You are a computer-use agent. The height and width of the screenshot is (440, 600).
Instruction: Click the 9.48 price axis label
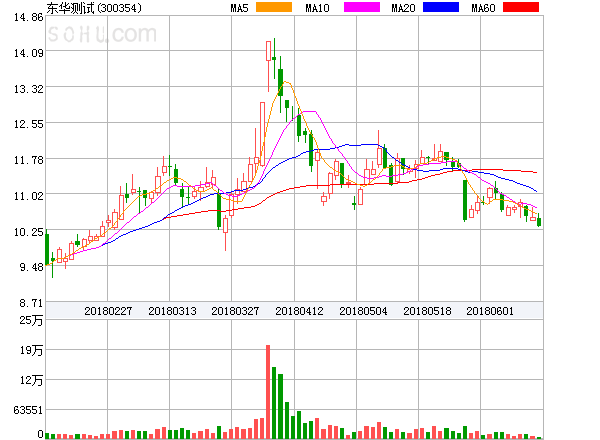(x=31, y=267)
